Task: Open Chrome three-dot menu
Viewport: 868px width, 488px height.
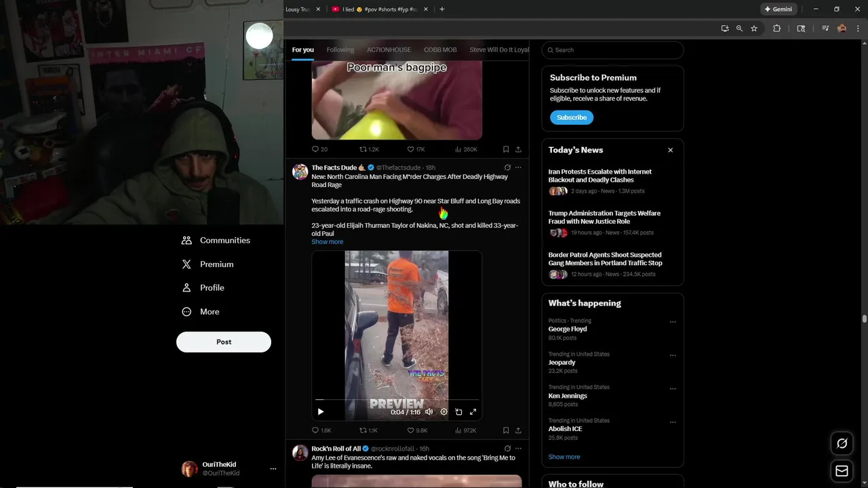Action: (857, 28)
